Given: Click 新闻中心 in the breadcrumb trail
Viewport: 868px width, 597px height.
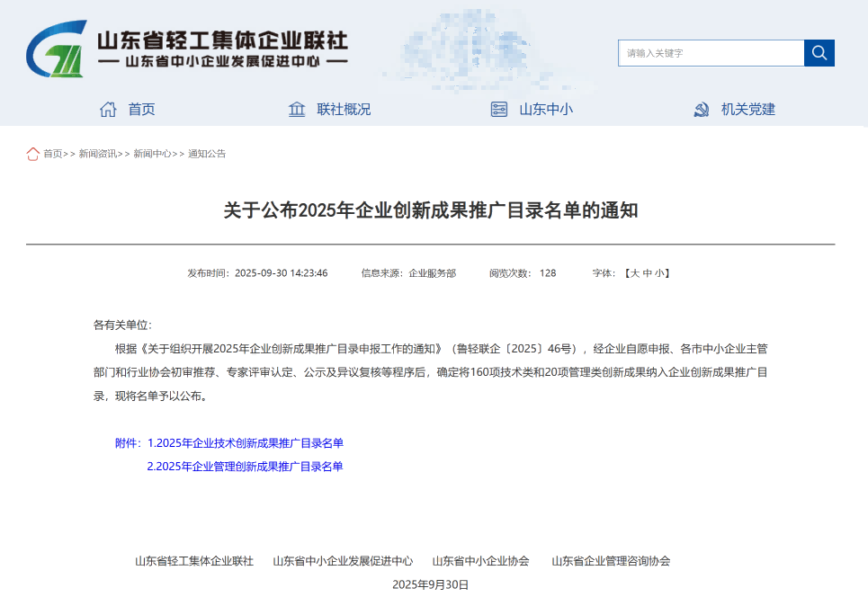Looking at the screenshot, I should click(x=152, y=154).
